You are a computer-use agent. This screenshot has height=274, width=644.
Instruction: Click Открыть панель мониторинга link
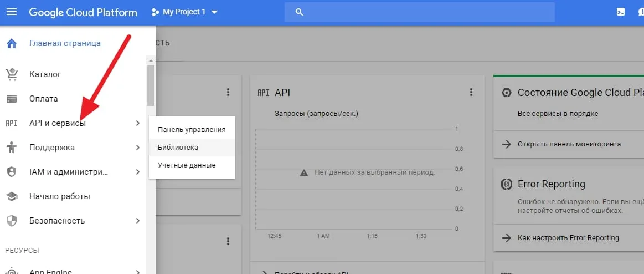(569, 144)
